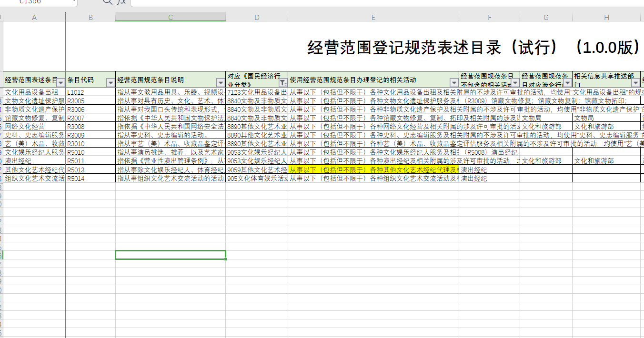
Task: Expand the Name Box dropdown arrow
Action: pyautogui.click(x=74, y=2)
